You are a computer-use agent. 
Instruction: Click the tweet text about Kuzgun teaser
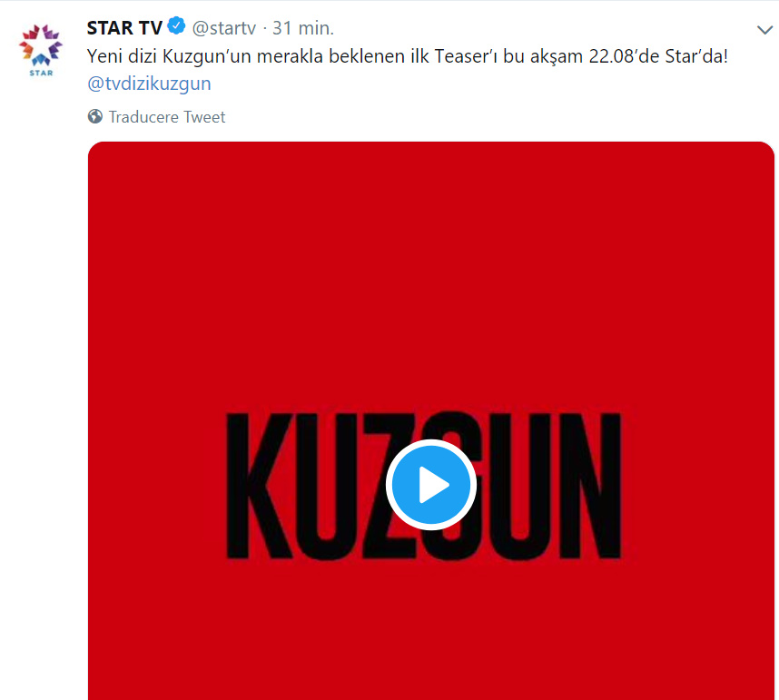[x=408, y=56]
